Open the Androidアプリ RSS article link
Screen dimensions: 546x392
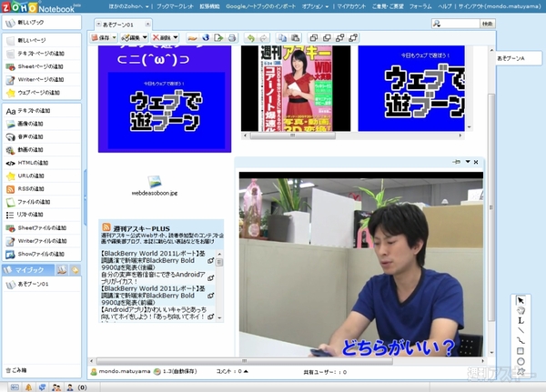pyautogui.click(x=154, y=313)
